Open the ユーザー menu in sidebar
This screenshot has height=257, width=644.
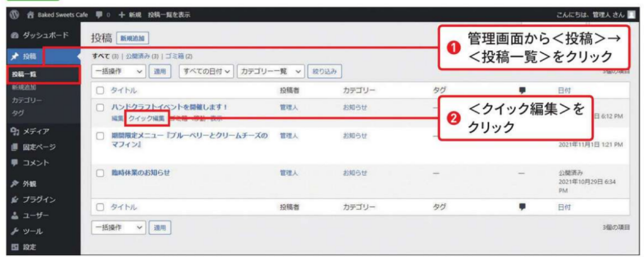pyautogui.click(x=35, y=215)
